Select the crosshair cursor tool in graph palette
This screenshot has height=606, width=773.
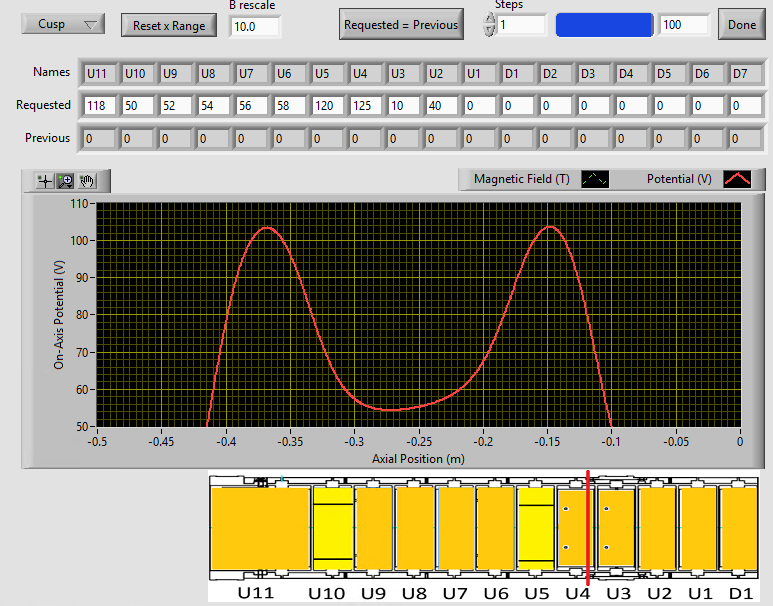tap(44, 181)
